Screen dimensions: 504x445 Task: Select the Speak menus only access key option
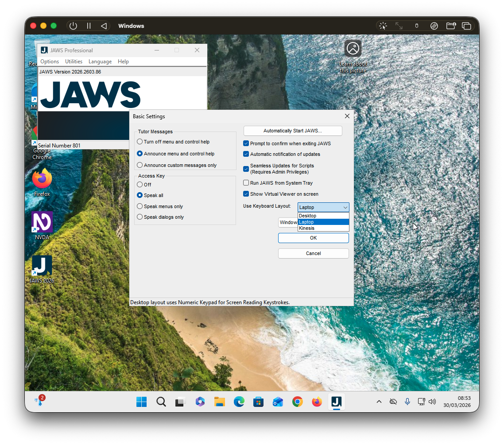click(140, 206)
